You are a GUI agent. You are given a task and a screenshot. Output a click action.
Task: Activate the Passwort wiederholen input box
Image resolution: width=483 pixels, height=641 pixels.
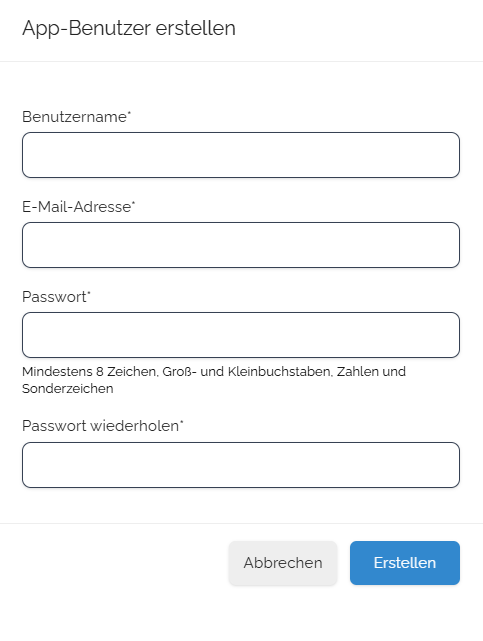pos(241,465)
